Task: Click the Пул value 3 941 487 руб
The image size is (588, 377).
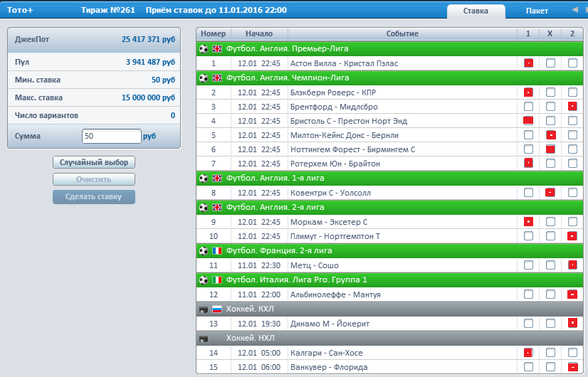Action: point(150,62)
